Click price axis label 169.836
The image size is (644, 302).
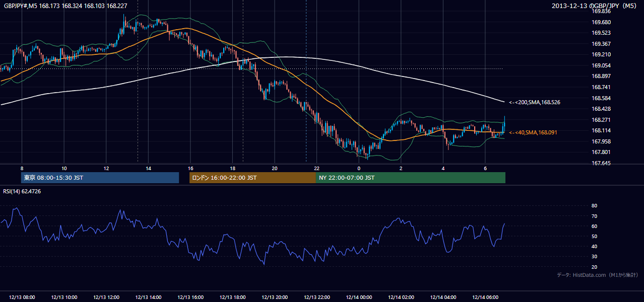601,11
